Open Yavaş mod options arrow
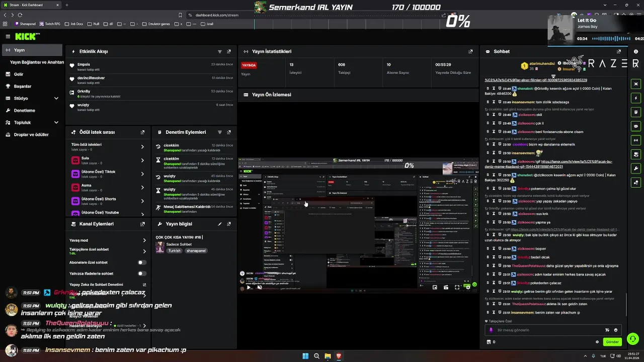 144,240
